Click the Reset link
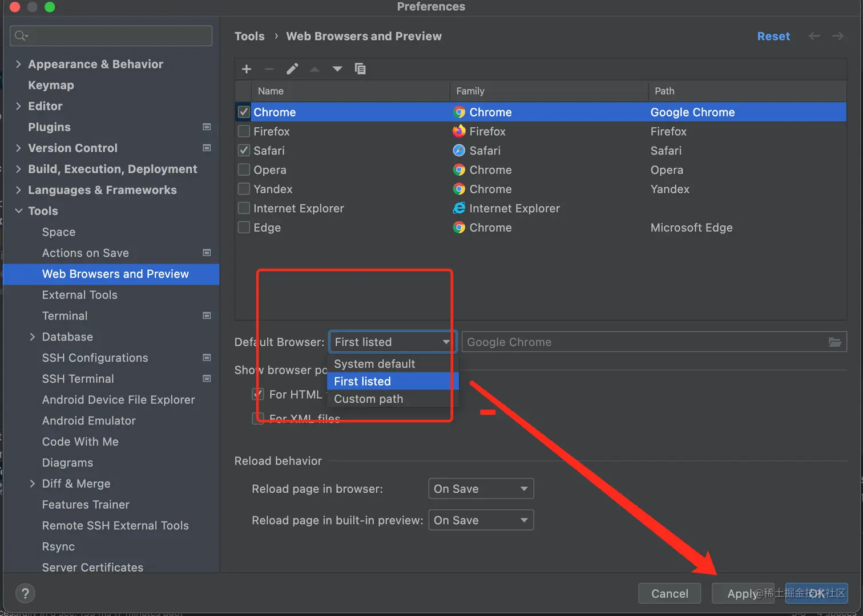 tap(773, 37)
